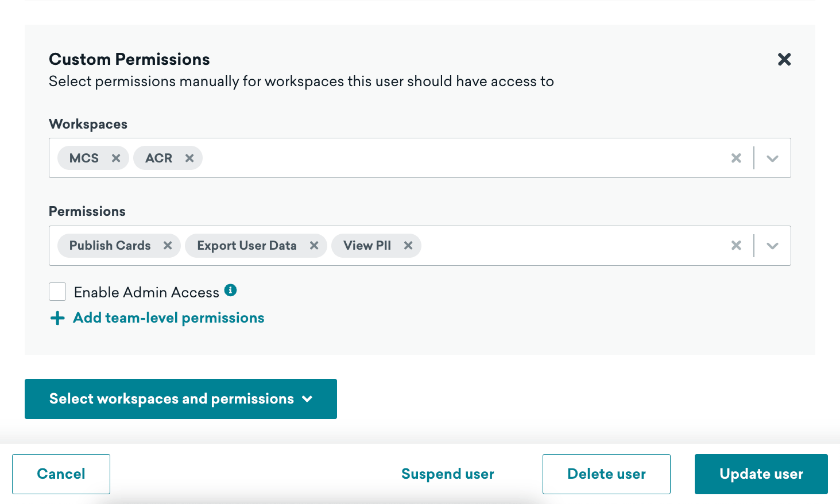Click the plus icon for team-level permissions
Image resolution: width=840 pixels, height=504 pixels.
point(57,318)
